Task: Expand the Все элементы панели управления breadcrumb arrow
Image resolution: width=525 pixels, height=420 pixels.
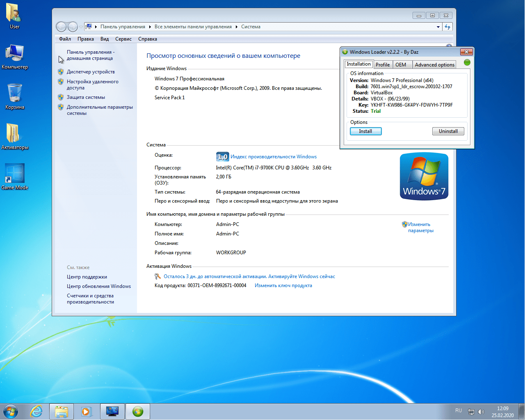Action: tap(236, 27)
